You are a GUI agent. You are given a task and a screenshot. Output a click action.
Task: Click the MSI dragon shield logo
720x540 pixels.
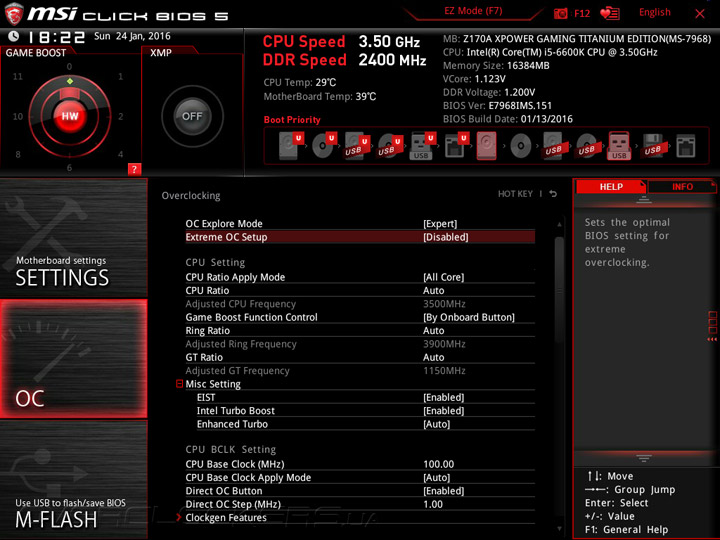point(13,13)
